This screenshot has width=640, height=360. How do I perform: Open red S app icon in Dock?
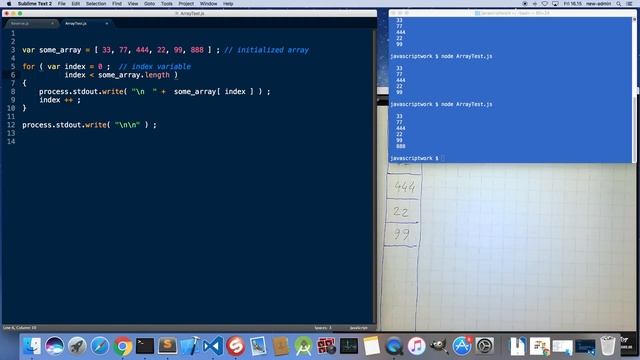[236, 346]
